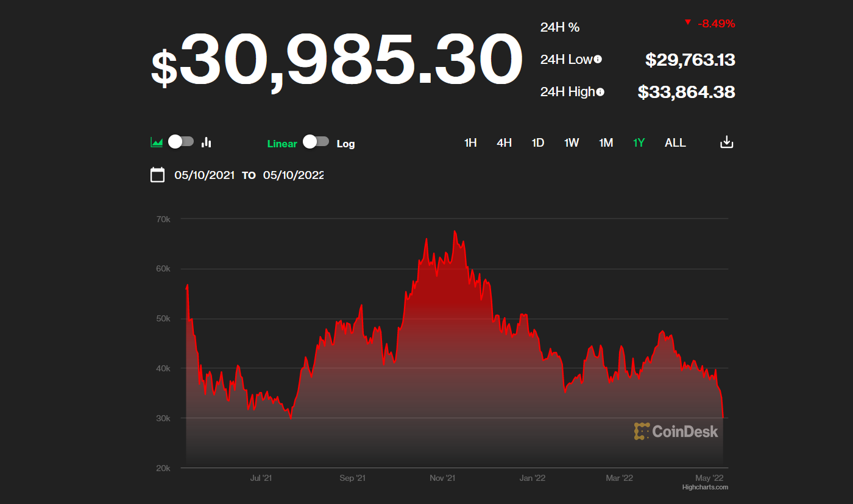Viewport: 853px width, 504px height.
Task: Select the Linear scale label
Action: point(282,144)
